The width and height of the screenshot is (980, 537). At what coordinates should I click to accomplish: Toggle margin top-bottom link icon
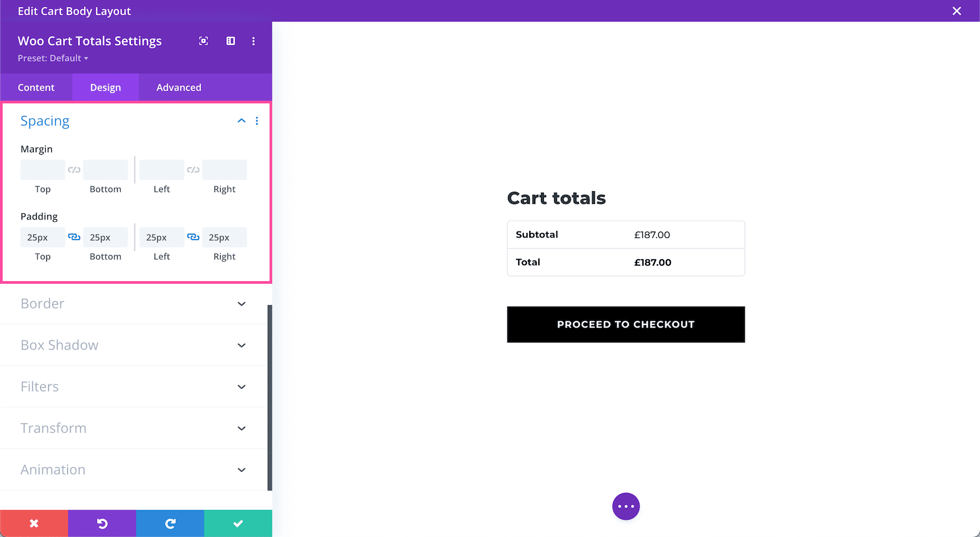point(74,170)
